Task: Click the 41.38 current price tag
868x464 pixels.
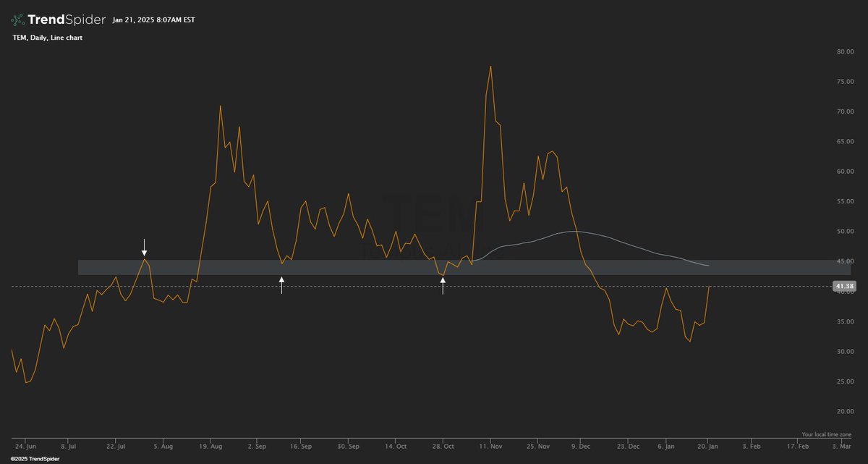Action: (844, 286)
